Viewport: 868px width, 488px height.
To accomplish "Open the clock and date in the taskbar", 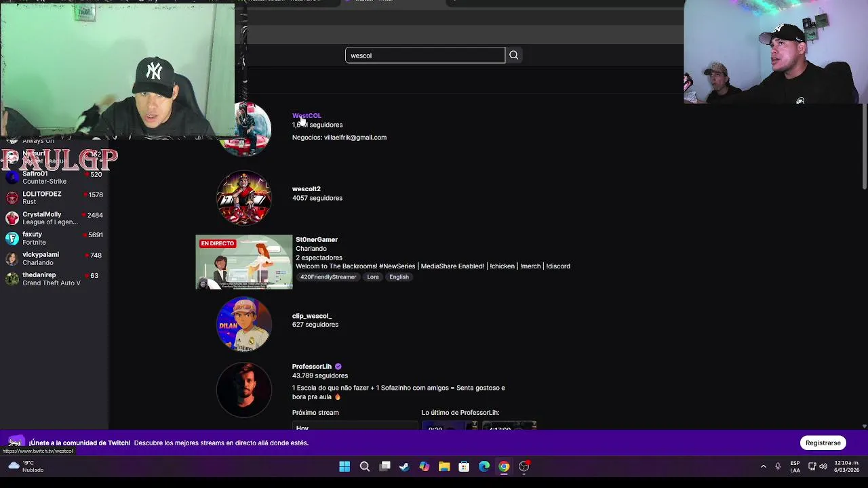I will pyautogui.click(x=847, y=466).
